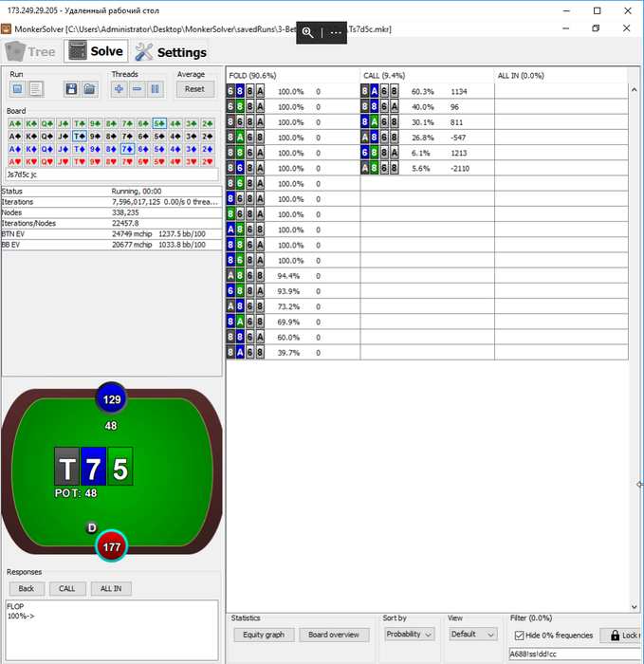Click the green 5 flop card
This screenshot has height=664, width=644.
point(120,467)
